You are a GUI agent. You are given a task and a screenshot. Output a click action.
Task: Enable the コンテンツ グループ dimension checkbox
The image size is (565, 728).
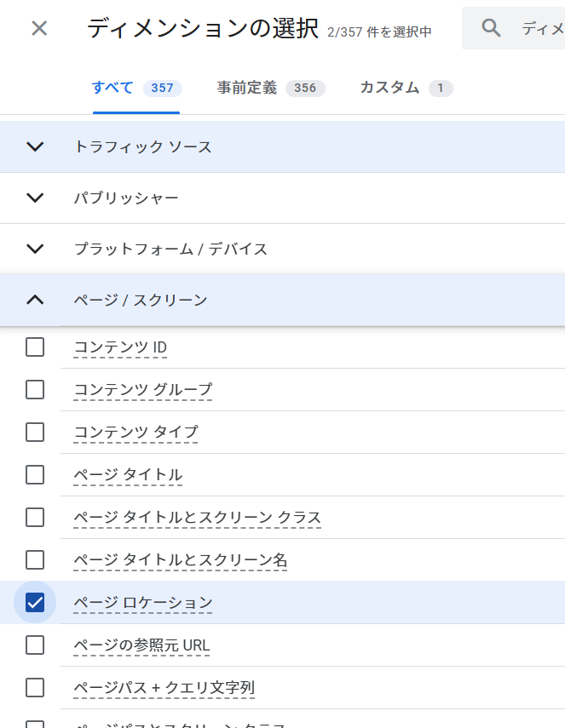click(35, 389)
